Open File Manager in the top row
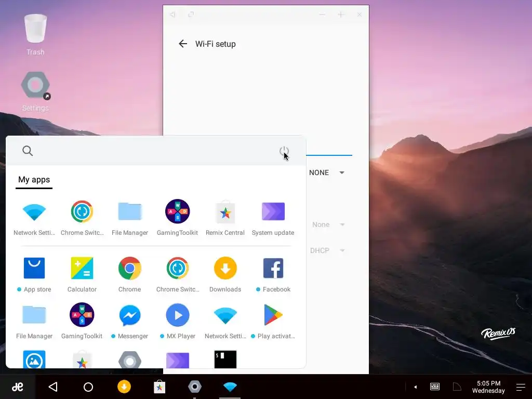 tap(129, 218)
